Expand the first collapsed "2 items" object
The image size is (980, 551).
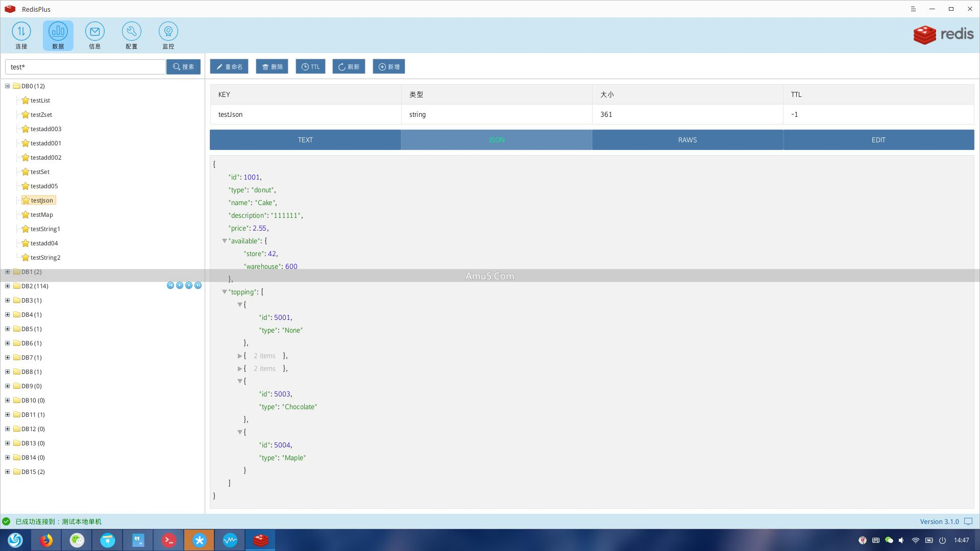240,356
